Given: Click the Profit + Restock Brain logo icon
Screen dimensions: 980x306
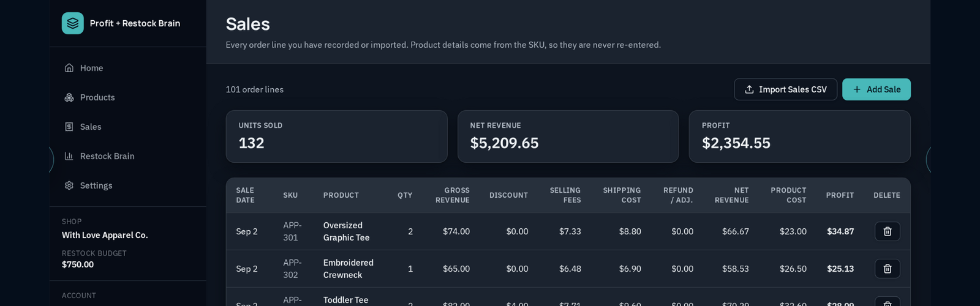Looking at the screenshot, I should click(72, 23).
